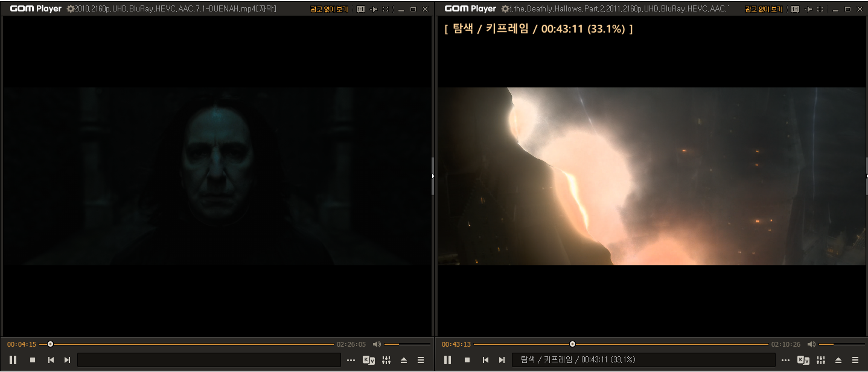Click GOM Player logo in Deathly Hallows Part 2 window
The image size is (868, 372).
tap(470, 9)
